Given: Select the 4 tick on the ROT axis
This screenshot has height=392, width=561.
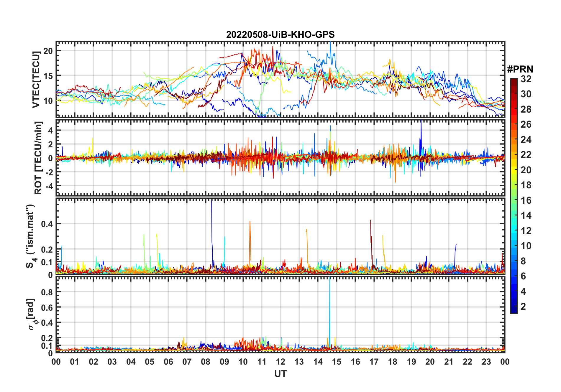Looking at the screenshot, I should click(50, 130).
